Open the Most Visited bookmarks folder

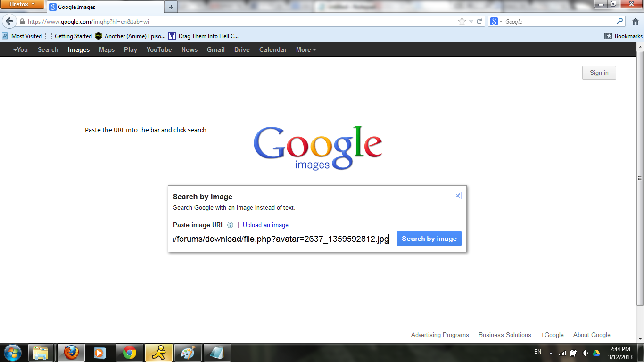pyautogui.click(x=22, y=36)
